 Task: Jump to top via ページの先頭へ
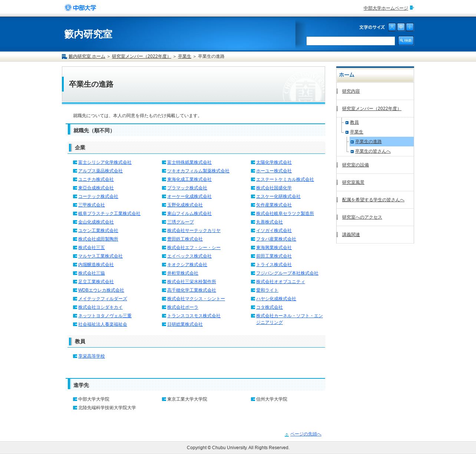[x=306, y=434]
